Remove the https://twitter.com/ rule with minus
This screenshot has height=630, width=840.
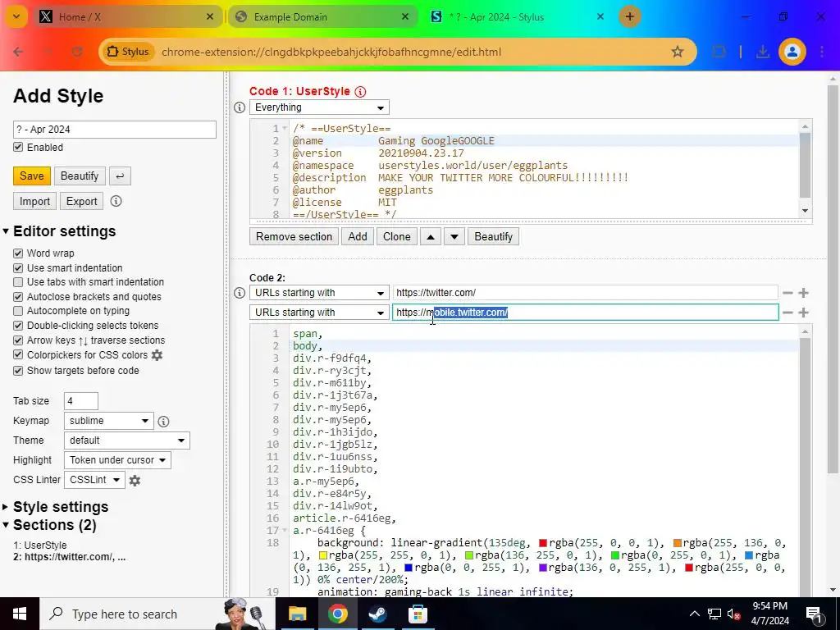pos(787,293)
